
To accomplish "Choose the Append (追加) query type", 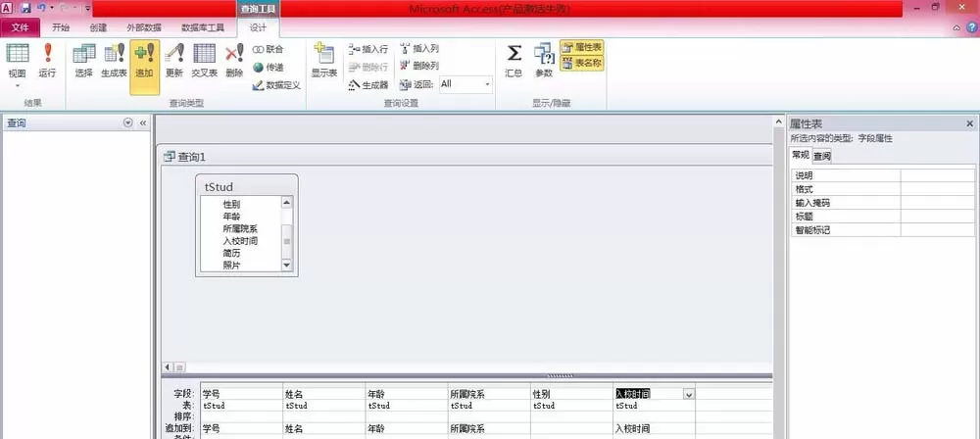I will click(144, 68).
